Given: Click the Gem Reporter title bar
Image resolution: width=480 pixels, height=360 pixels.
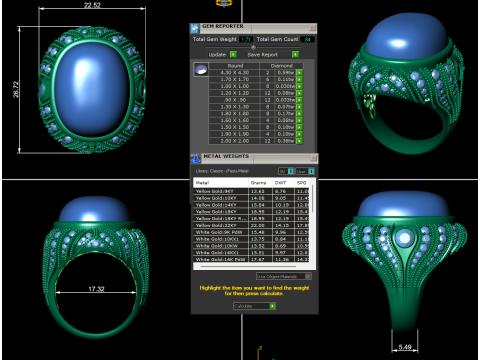Looking at the screenshot, I should pyautogui.click(x=253, y=28).
